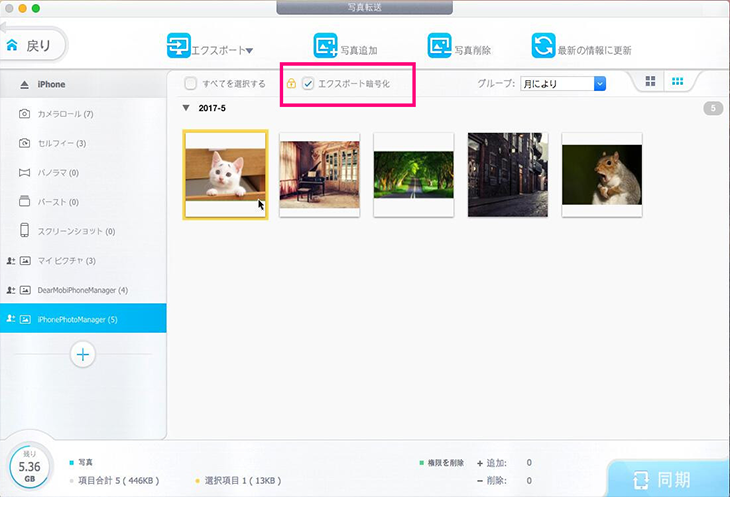
Task: Click the macOS green zoom button
Action: (x=36, y=8)
